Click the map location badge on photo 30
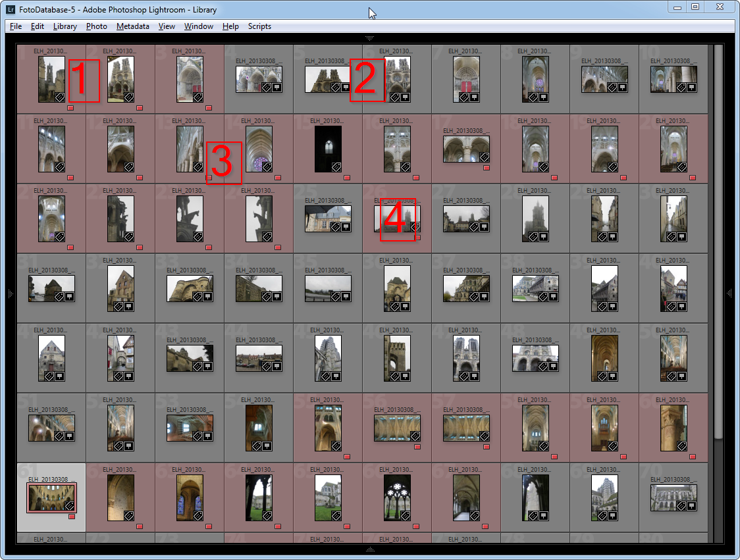Image resolution: width=740 pixels, height=560 pixels. (682, 237)
